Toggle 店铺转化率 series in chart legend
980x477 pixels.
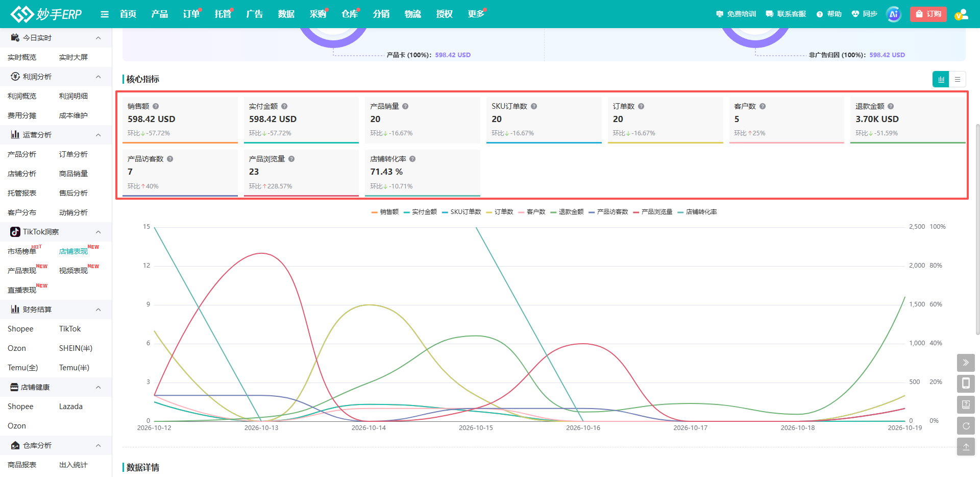coord(697,212)
